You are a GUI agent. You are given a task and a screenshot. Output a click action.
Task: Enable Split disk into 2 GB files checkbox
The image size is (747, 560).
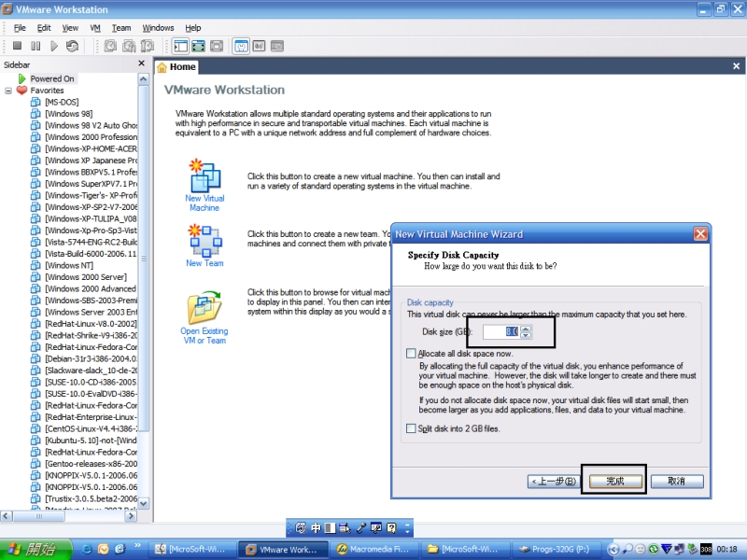(x=411, y=428)
